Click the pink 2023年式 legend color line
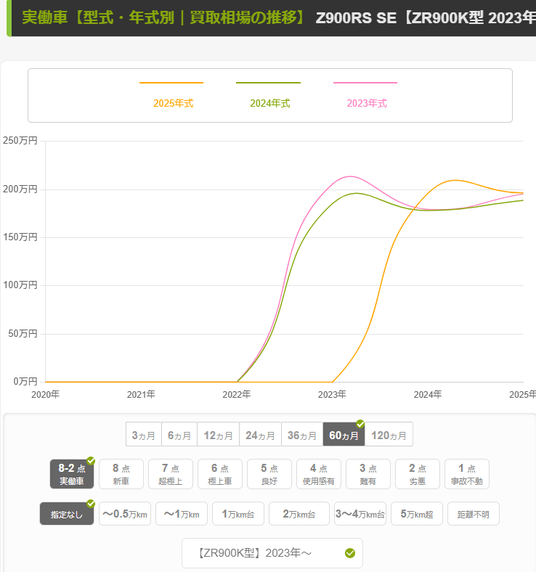 [365, 83]
